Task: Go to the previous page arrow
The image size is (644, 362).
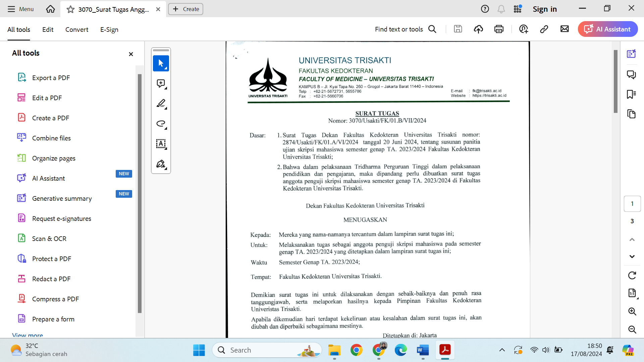Action: (632, 239)
